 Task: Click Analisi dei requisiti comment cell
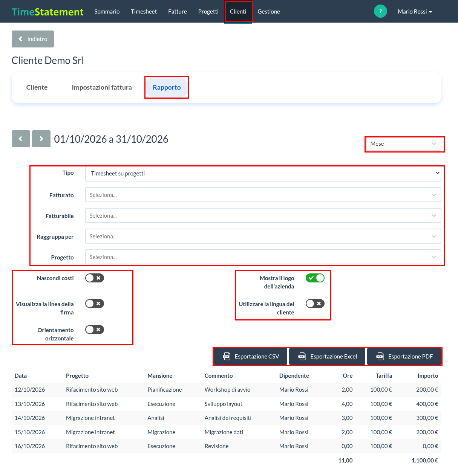[228, 418]
